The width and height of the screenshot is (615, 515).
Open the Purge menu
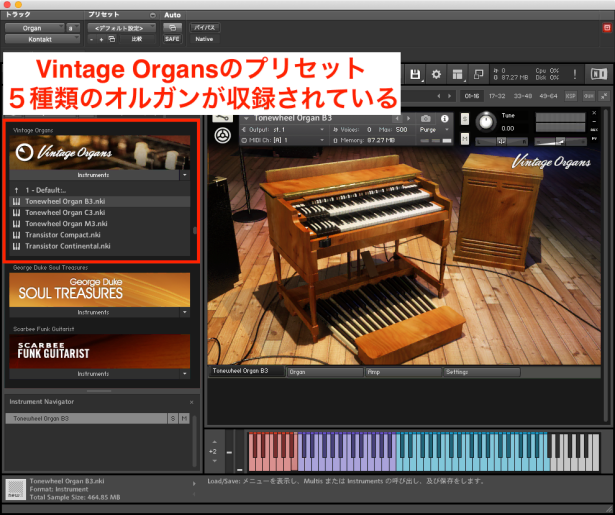coord(433,129)
